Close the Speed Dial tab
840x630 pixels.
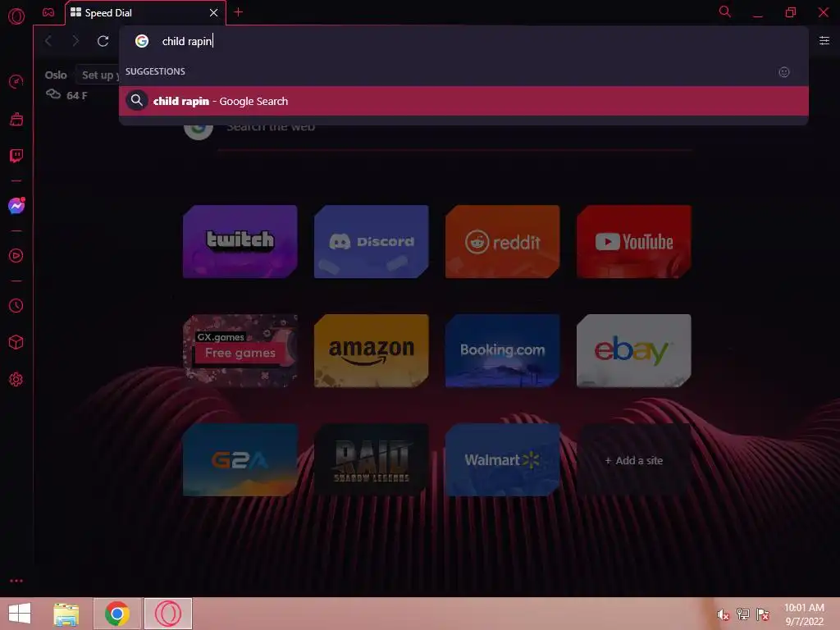pyautogui.click(x=214, y=12)
